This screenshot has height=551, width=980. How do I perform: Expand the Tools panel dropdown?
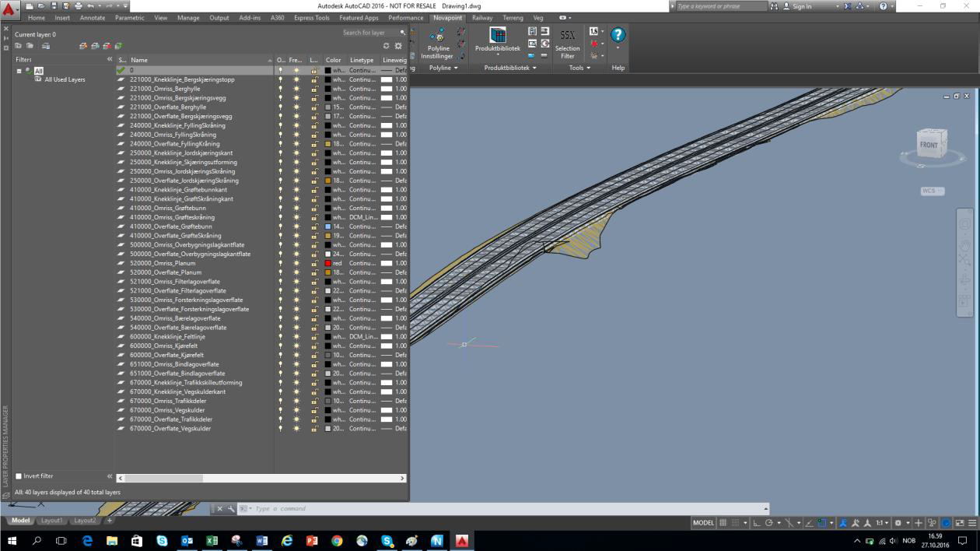pos(579,68)
